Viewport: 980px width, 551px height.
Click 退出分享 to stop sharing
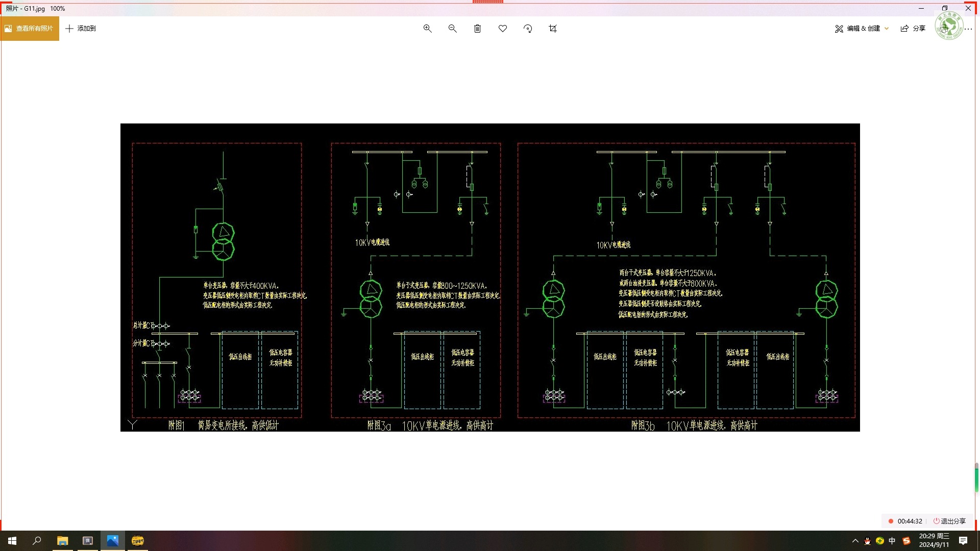[949, 521]
